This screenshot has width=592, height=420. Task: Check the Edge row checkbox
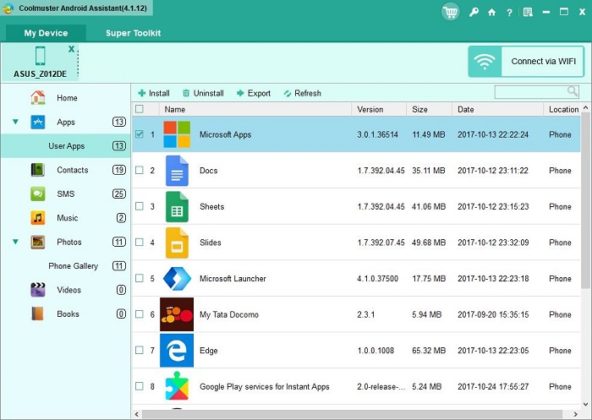[139, 350]
